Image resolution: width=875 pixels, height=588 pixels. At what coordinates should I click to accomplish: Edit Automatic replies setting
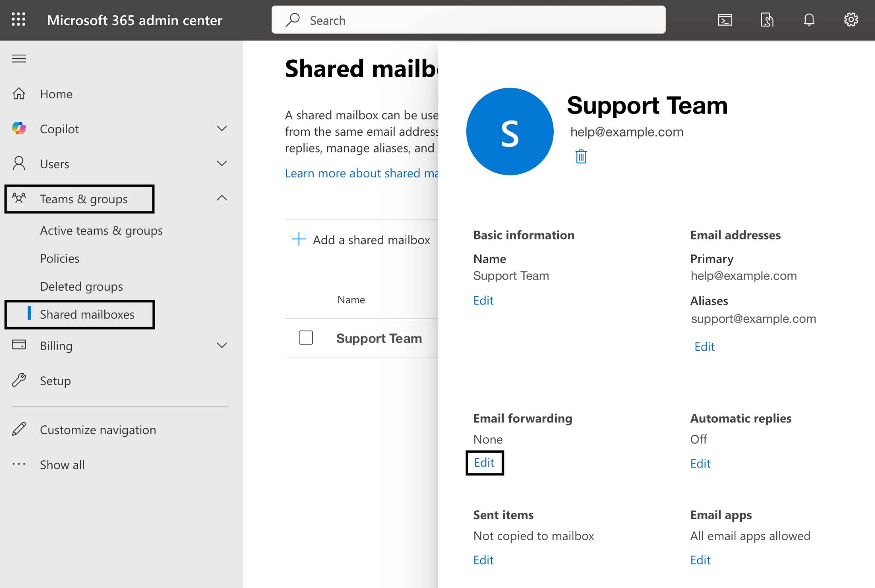point(700,463)
